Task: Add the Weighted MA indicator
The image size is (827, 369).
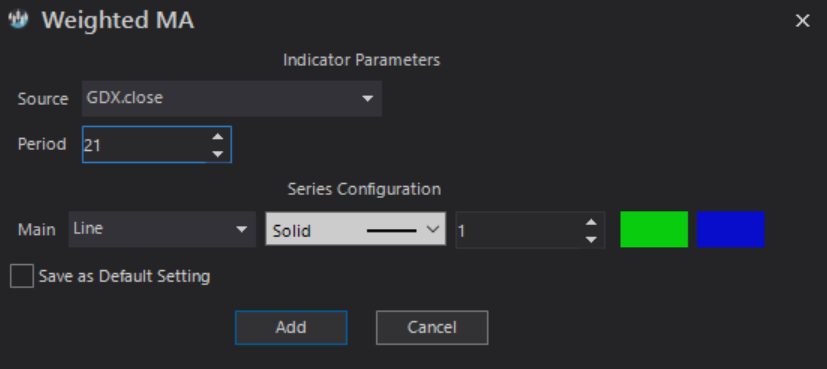Action: tap(291, 327)
